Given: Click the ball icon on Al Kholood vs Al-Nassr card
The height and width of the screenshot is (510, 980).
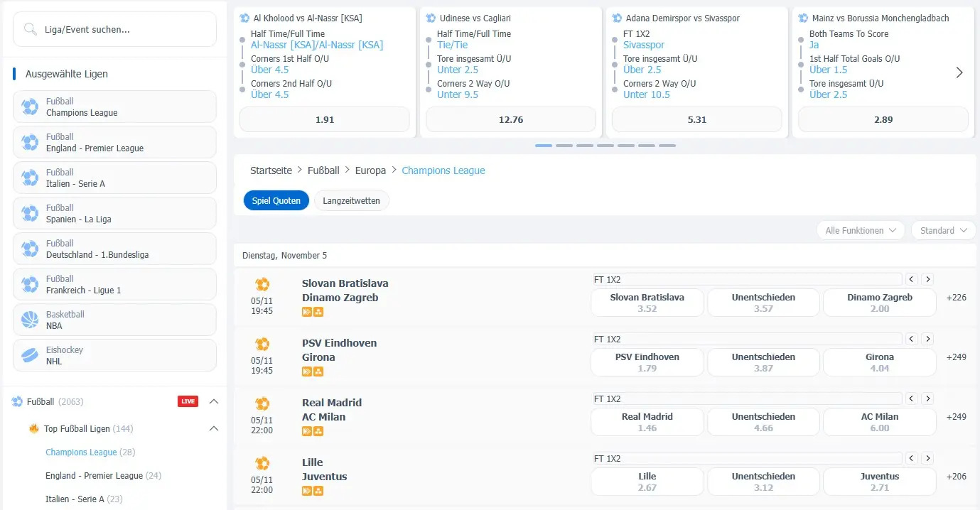Looking at the screenshot, I should [x=245, y=18].
